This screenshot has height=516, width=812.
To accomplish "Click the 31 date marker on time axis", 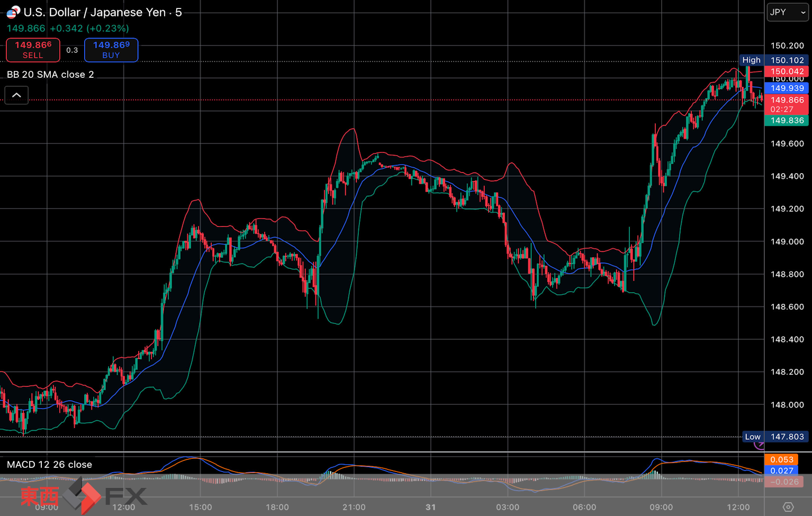I will tap(430, 507).
